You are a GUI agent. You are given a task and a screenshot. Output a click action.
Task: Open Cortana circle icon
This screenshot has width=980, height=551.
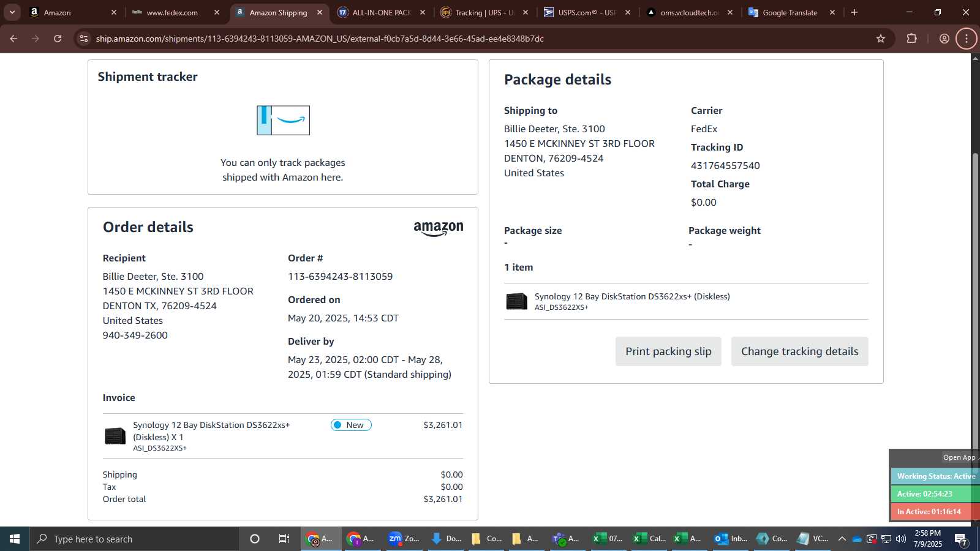pyautogui.click(x=255, y=539)
